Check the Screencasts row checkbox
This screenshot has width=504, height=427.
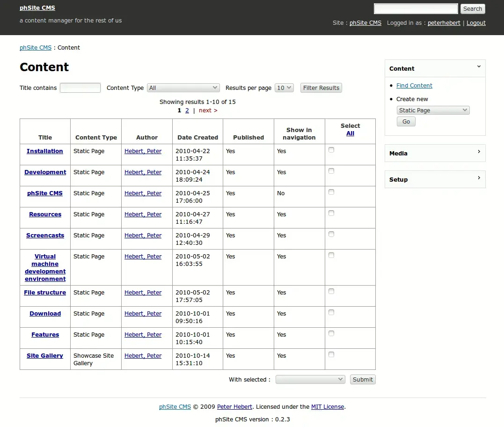pos(331,234)
